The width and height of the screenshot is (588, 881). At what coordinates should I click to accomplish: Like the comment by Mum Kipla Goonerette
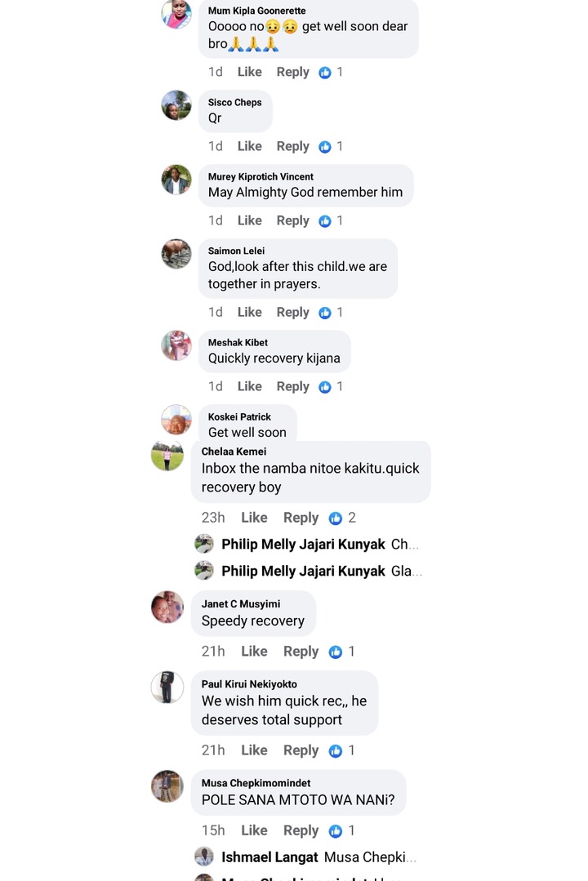coord(250,72)
